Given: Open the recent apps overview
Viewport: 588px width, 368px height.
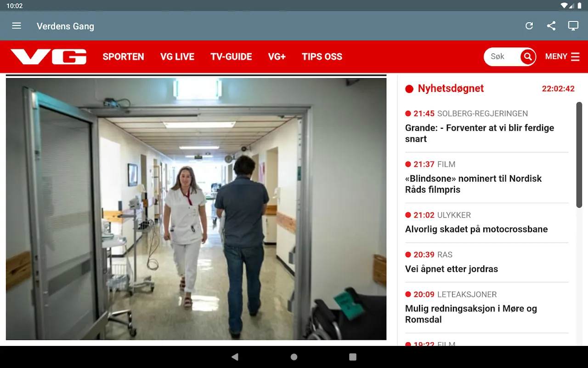Looking at the screenshot, I should point(353,357).
